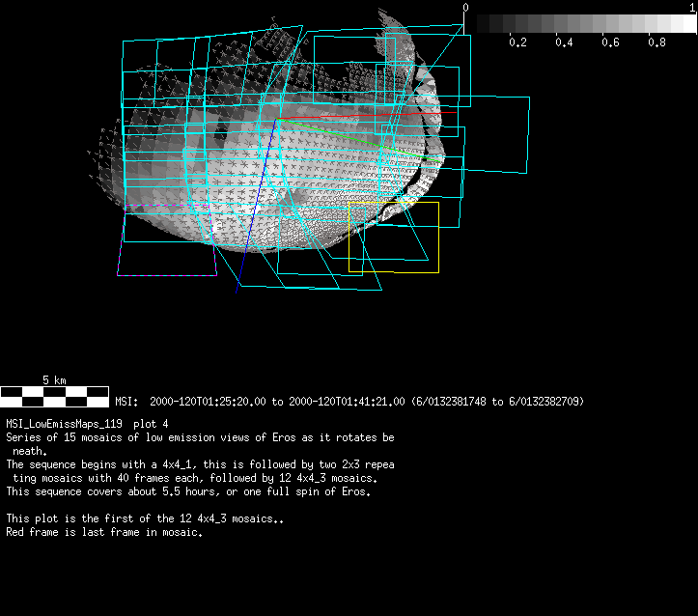Click the 1 label above the colorbar
Viewport: 698px width, 616px height.
690,8
